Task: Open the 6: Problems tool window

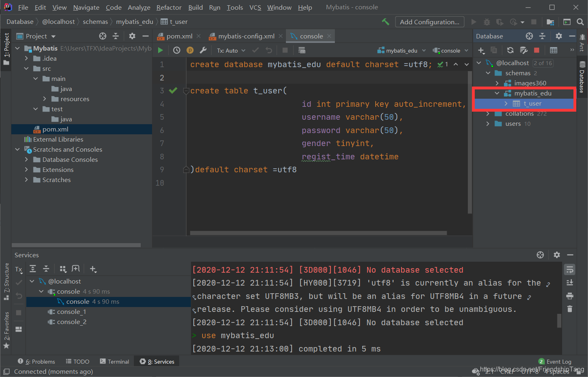Action: (36, 361)
